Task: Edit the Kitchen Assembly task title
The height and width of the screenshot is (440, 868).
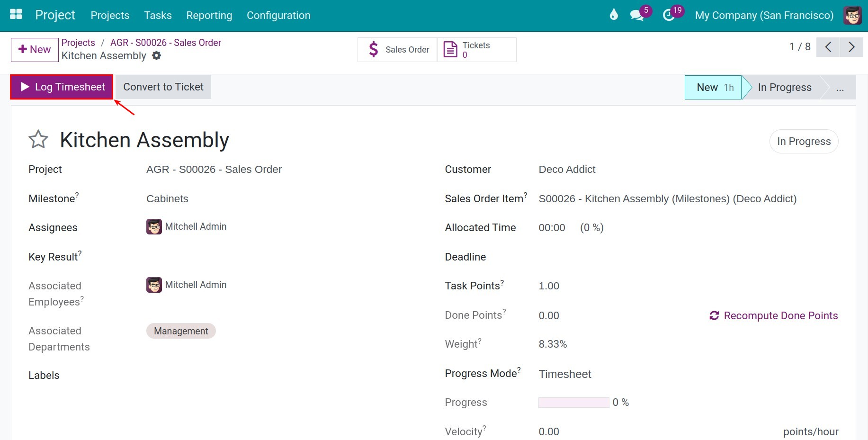Action: (144, 140)
